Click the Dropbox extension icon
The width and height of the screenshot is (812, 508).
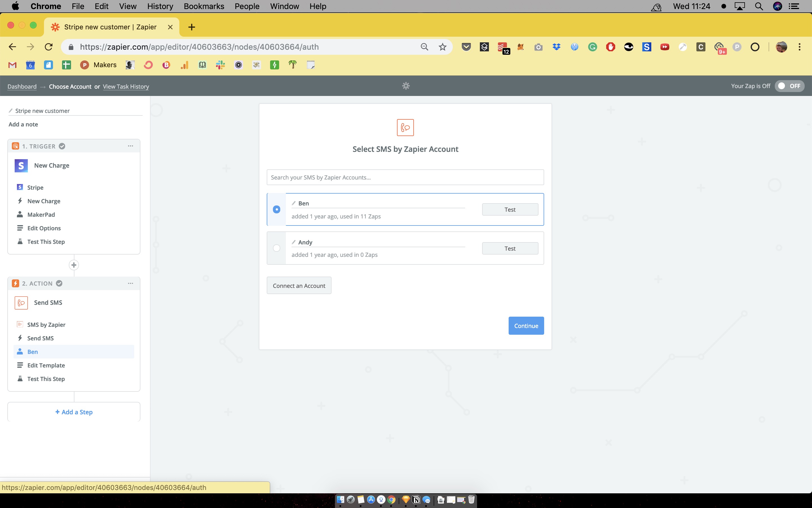tap(556, 47)
